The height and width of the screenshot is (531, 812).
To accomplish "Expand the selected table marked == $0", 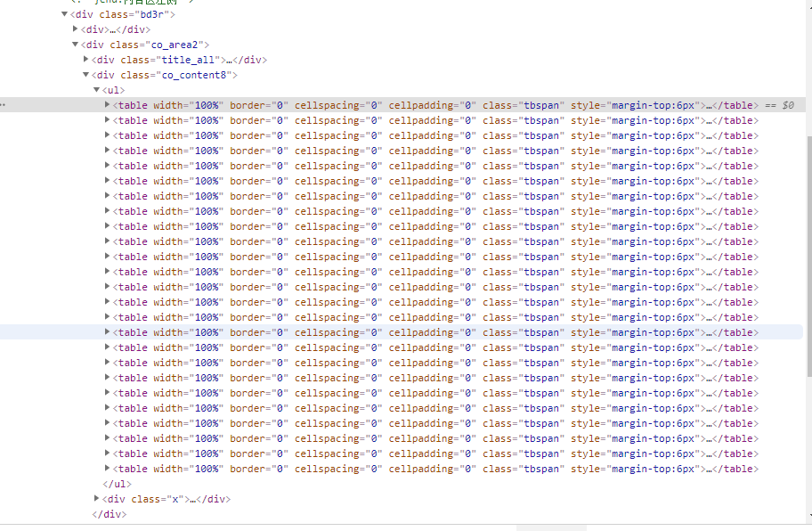I will tap(108, 105).
